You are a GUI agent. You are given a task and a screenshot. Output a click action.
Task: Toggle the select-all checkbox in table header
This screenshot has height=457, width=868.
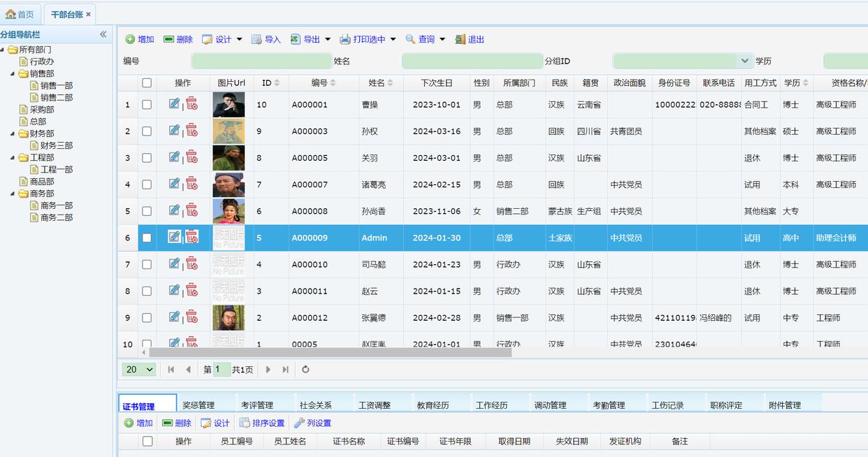point(147,82)
